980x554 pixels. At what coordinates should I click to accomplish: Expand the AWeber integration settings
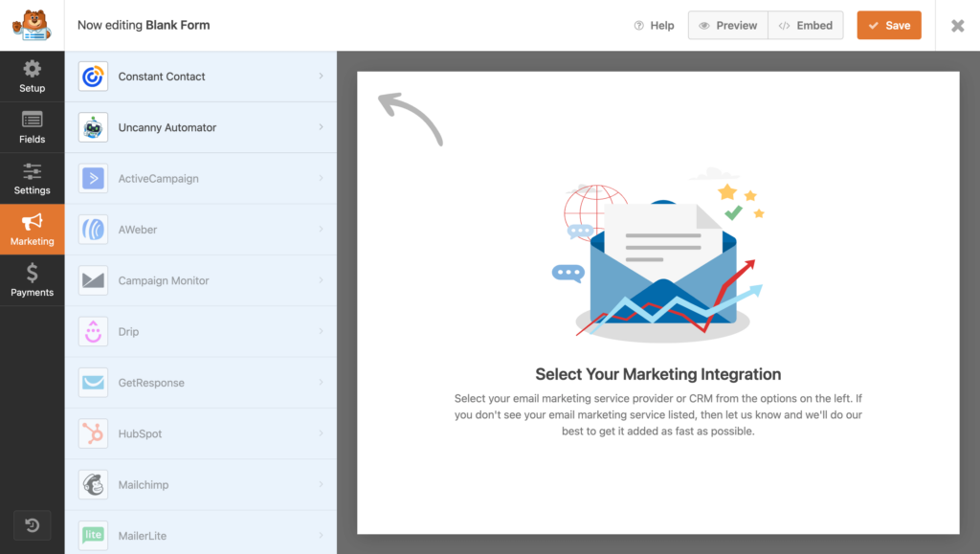(201, 229)
